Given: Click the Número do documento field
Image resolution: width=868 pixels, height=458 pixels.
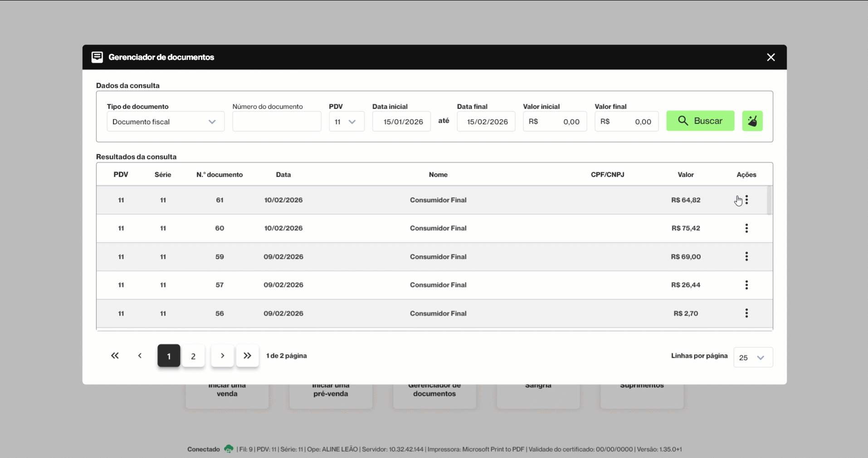Looking at the screenshot, I should point(277,122).
